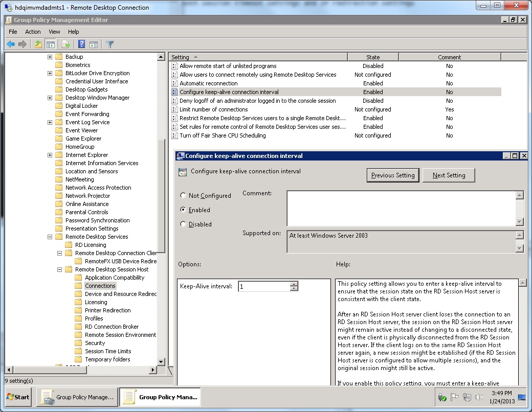Viewport: 532px width, 412px height.
Task: Expand the Desktop Window Manager node
Action: [x=50, y=98]
